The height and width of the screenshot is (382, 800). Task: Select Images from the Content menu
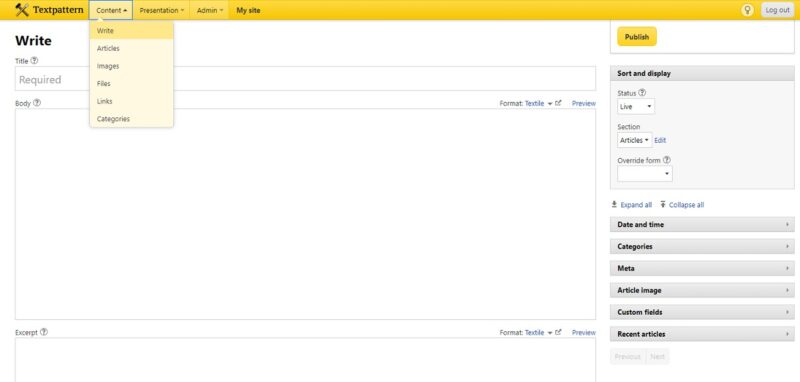coord(132,66)
